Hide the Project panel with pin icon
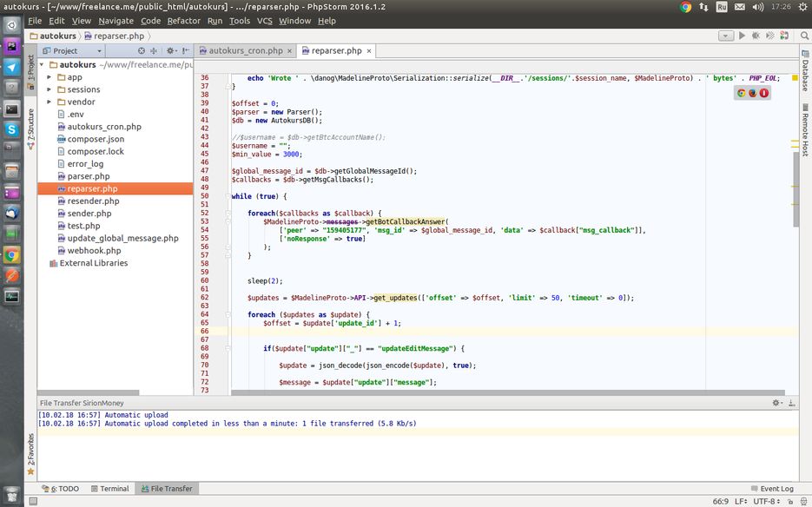 pyautogui.click(x=185, y=50)
